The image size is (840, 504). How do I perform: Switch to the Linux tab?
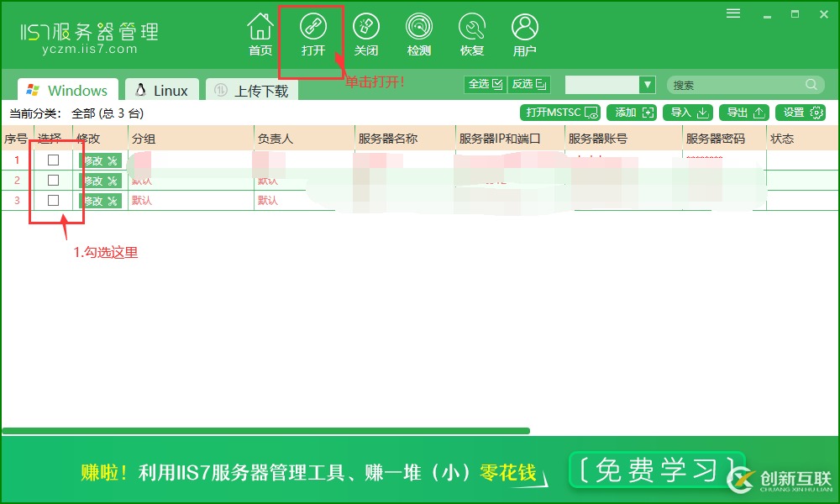pyautogui.click(x=161, y=89)
